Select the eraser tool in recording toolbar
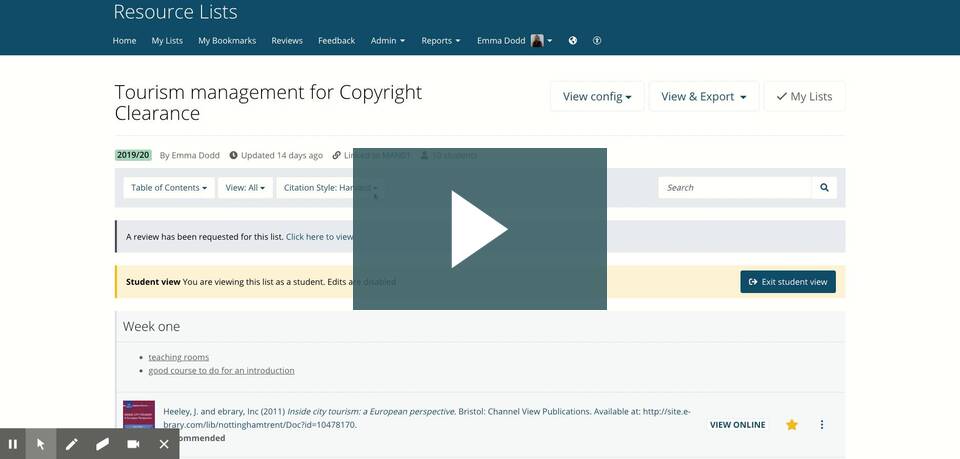960x459 pixels. coord(102,444)
